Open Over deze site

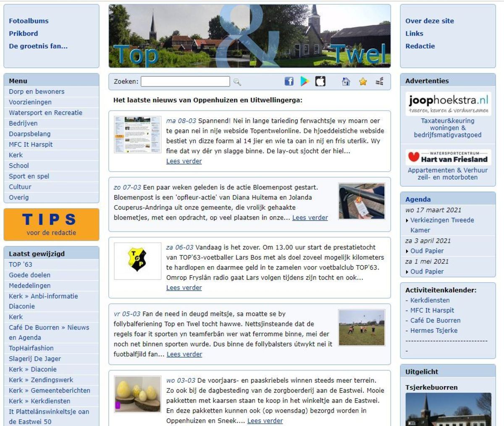coord(430,21)
